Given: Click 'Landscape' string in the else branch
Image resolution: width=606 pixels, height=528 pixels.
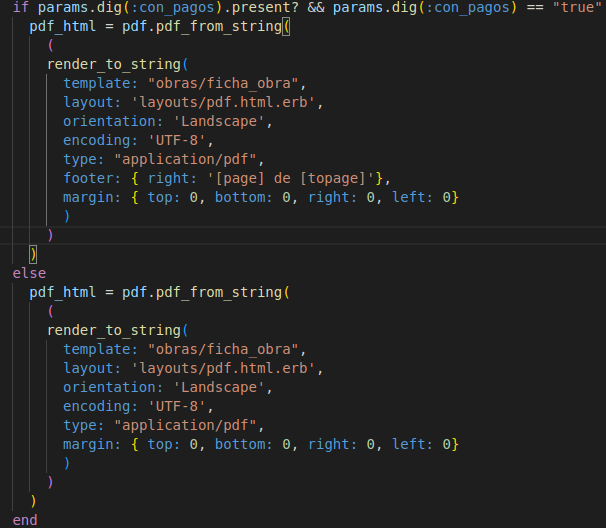Looking at the screenshot, I should pos(219,387).
